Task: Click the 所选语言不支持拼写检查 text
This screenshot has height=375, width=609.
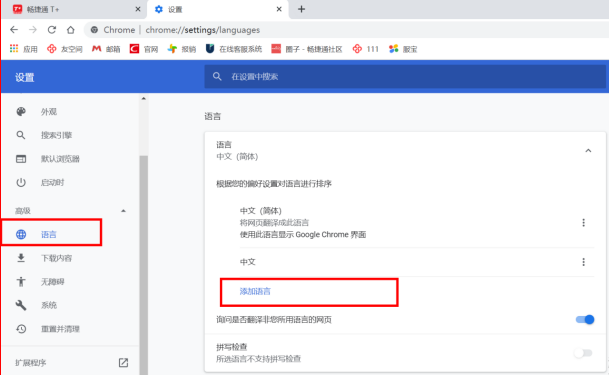Action: [258, 359]
